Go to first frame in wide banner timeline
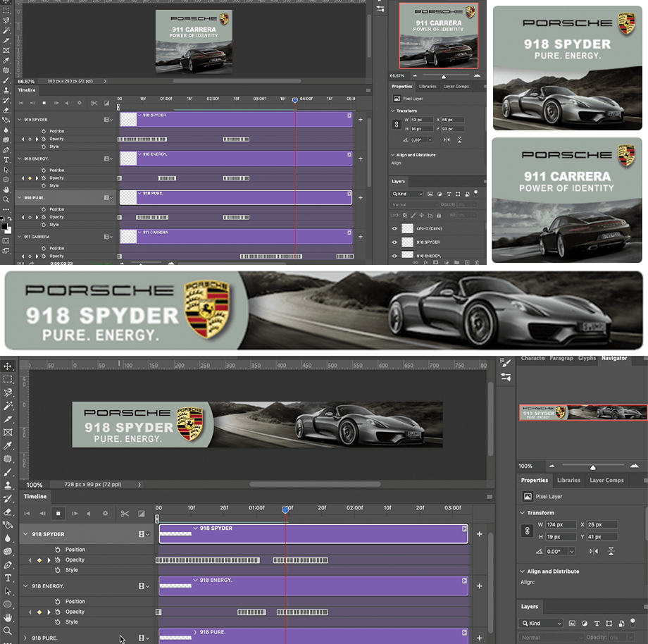Screen dimensions: 648x644 [x=27, y=514]
